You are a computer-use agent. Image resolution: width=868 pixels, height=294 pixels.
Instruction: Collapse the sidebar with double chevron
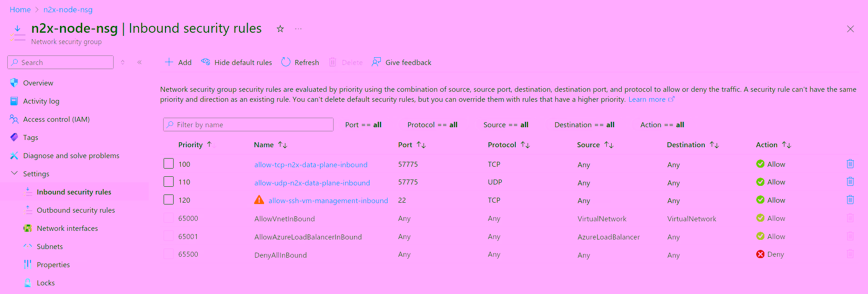coord(140,62)
